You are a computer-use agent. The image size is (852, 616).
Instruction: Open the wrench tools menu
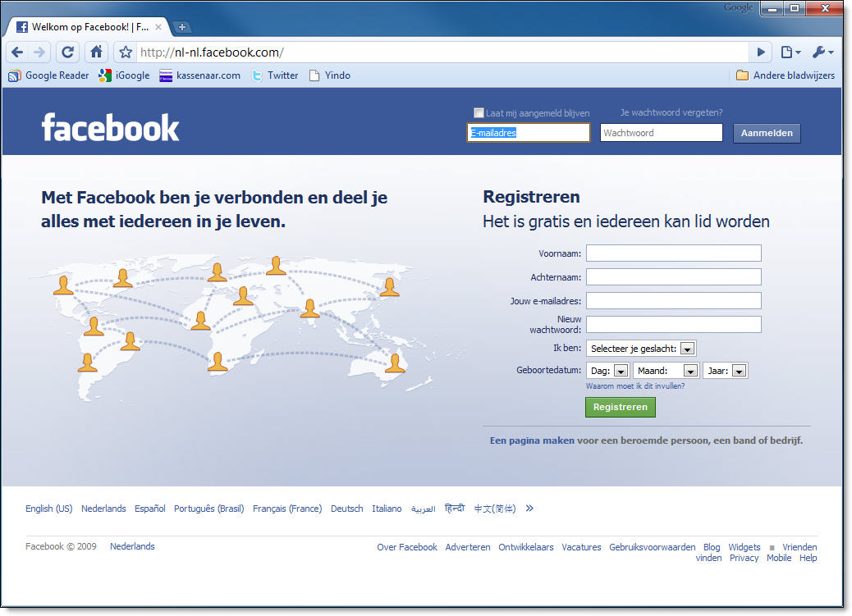[x=822, y=52]
